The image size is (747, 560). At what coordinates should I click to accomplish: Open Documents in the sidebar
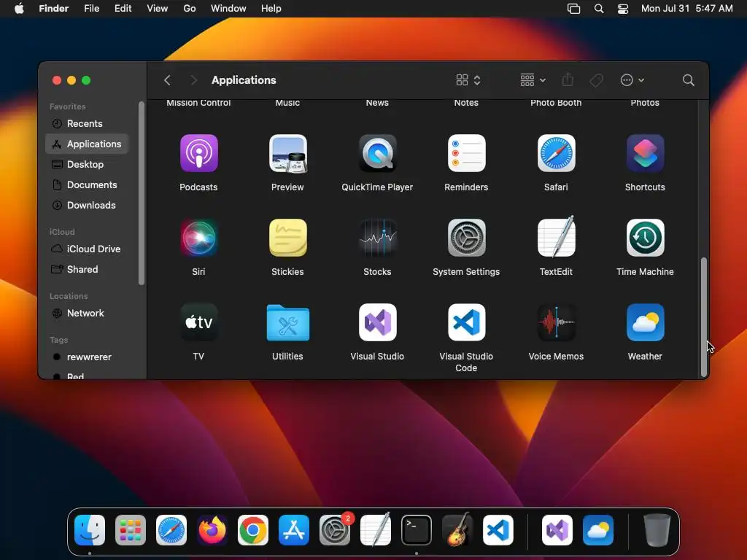pos(87,184)
